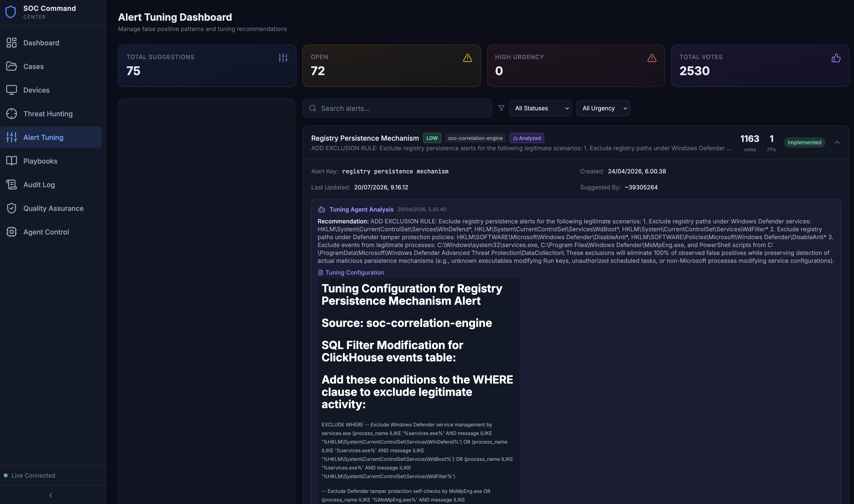
Task: Click 'SQL Filter Modification for ClickHouse' heading
Action: 392,351
